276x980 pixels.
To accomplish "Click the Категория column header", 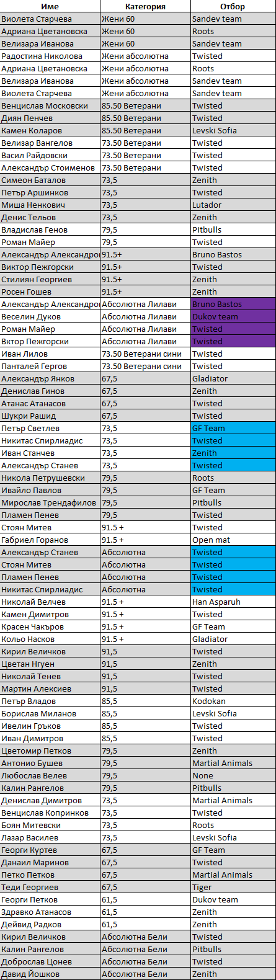I will pyautogui.click(x=145, y=6).
